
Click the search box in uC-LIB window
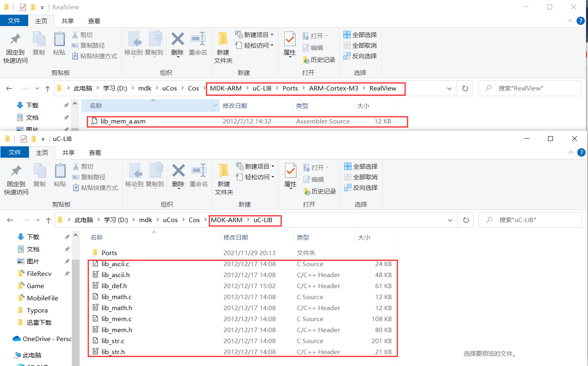coord(530,220)
